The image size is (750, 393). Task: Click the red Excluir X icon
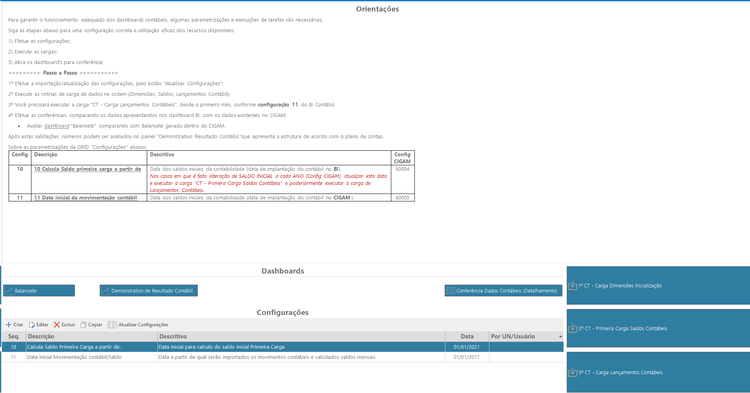tap(56, 325)
